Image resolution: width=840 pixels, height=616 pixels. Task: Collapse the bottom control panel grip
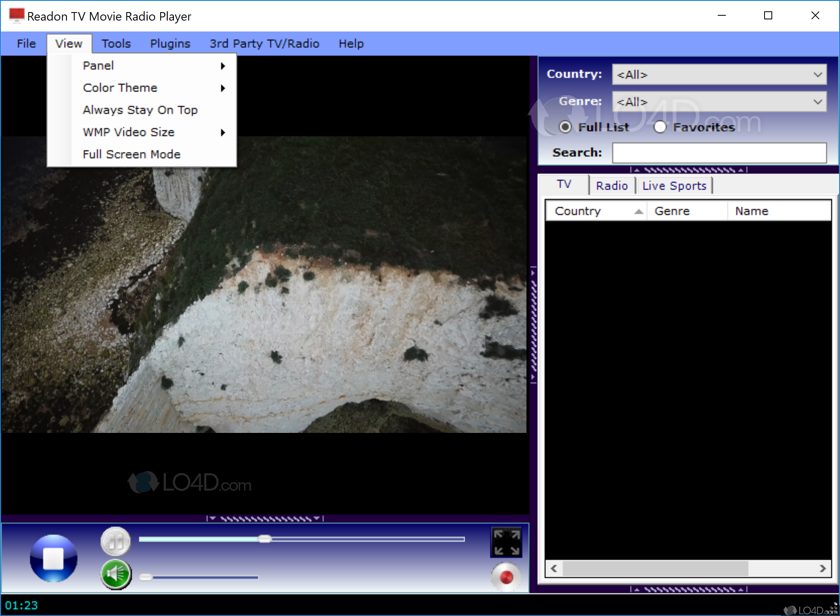click(265, 518)
